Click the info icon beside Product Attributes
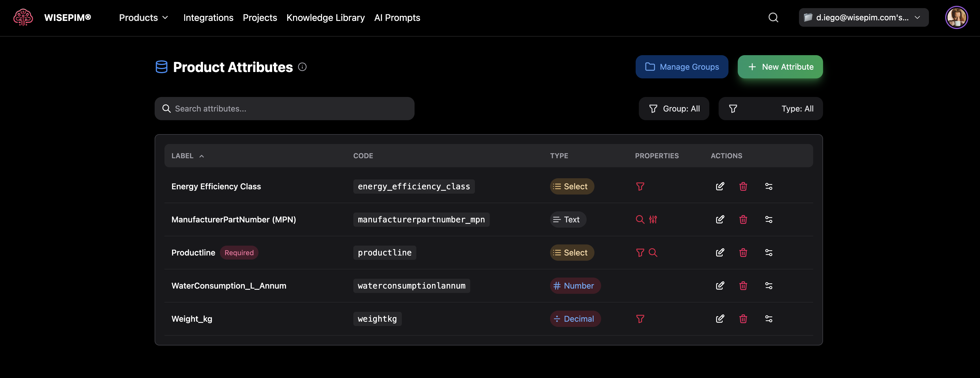This screenshot has height=378, width=980. point(302,67)
